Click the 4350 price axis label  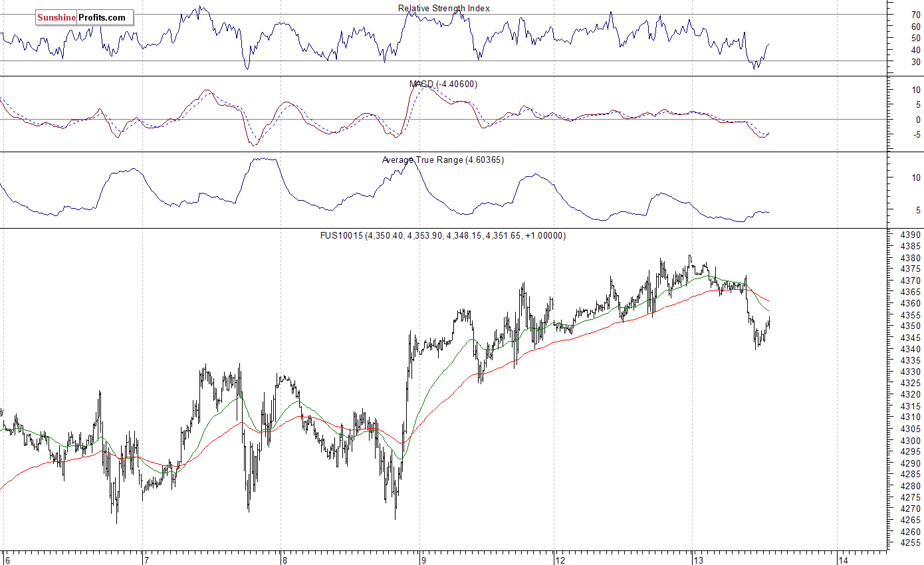tap(911, 326)
